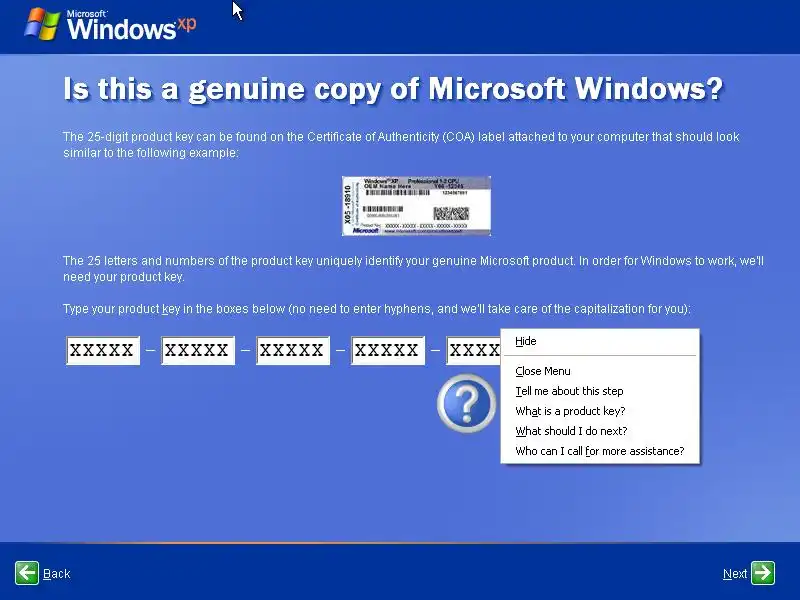The height and width of the screenshot is (600, 800).
Task: Focus the fifth product key box
Action: click(x=473, y=351)
